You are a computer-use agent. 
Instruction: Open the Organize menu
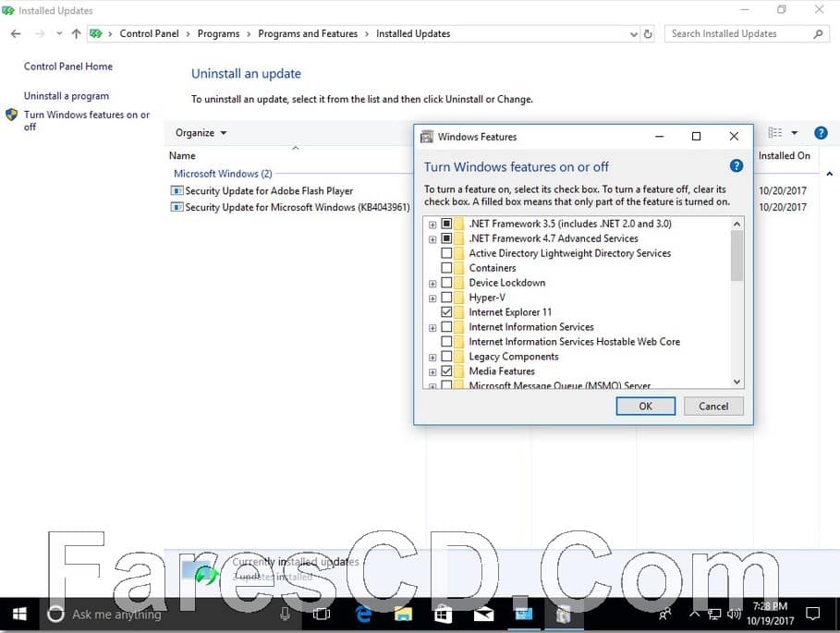click(201, 133)
